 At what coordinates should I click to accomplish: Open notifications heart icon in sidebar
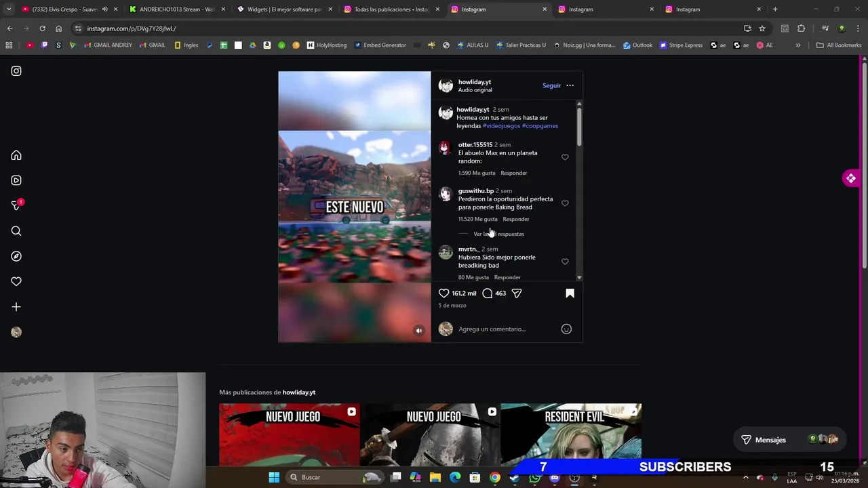coord(16,281)
